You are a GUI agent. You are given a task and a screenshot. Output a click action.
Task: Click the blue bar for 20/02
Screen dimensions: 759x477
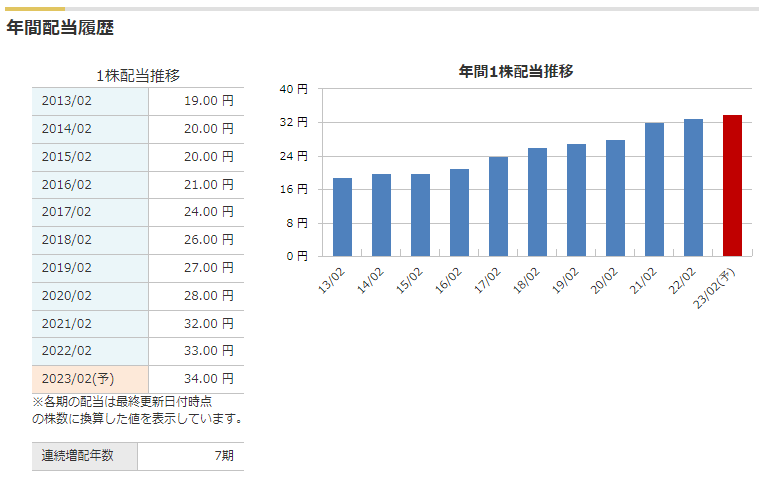click(615, 198)
